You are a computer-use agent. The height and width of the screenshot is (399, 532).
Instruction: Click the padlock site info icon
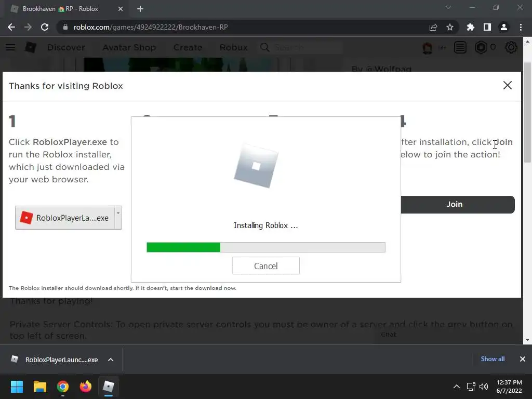[65, 27]
